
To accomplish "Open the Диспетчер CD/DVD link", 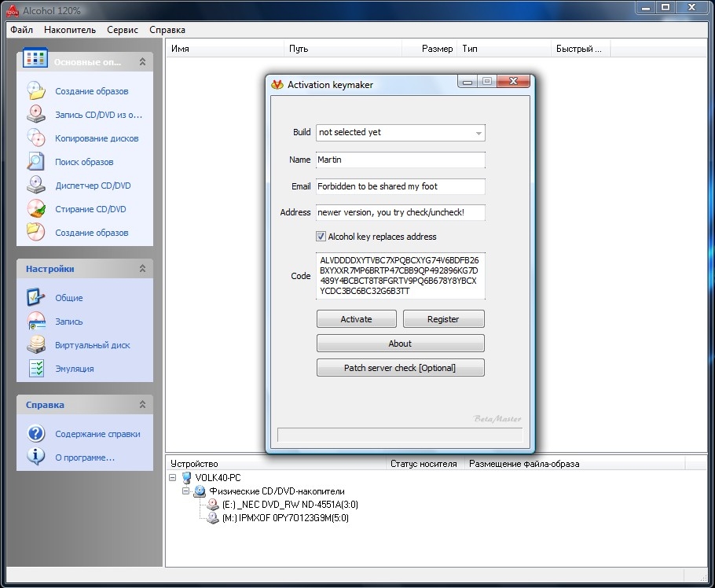I will pos(93,186).
